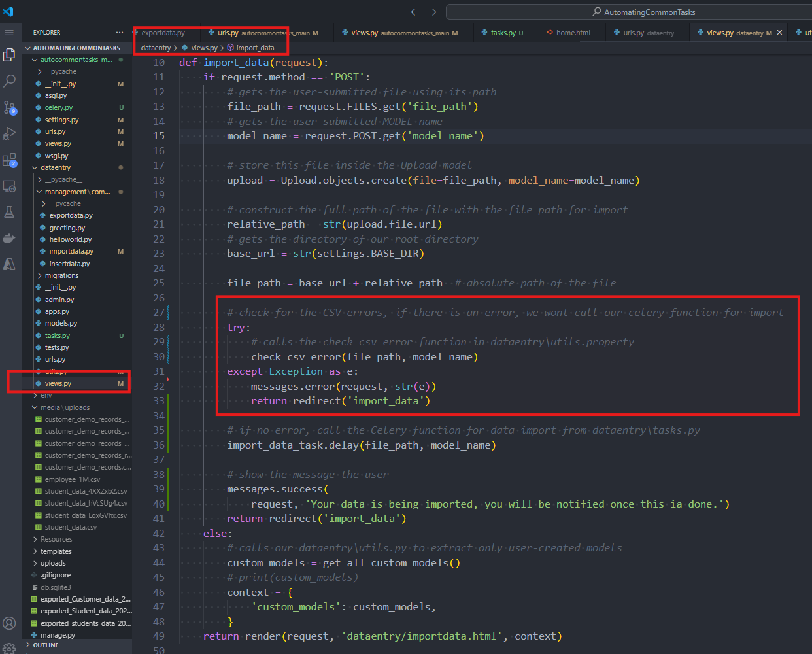Screen dimensions: 812x654
Task: Click line number 27 in the gutter
Action: tap(159, 313)
